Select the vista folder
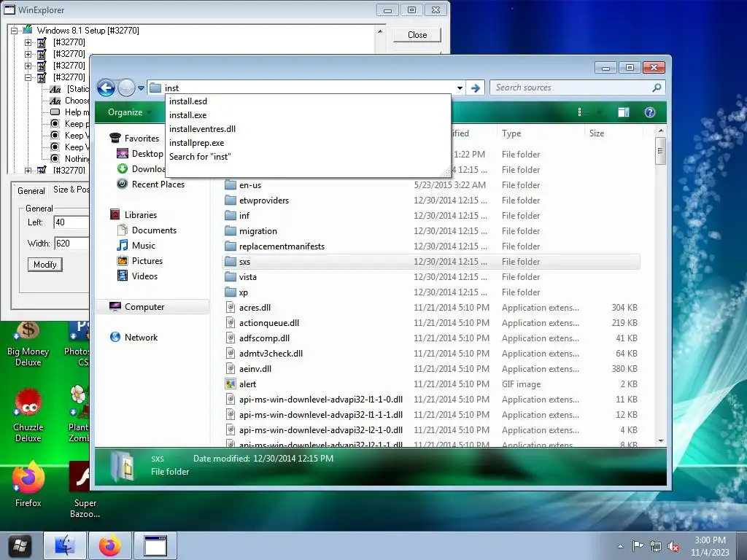The height and width of the screenshot is (560, 747). tap(247, 276)
